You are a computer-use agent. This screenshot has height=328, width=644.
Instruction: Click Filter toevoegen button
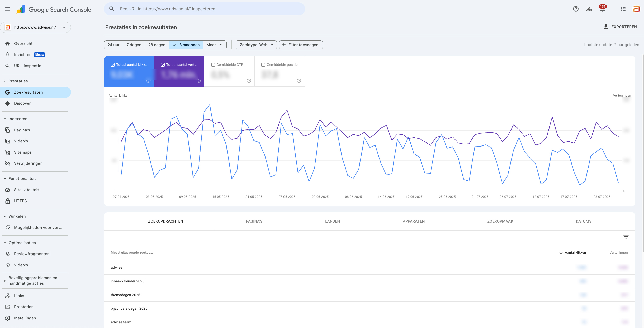click(x=301, y=45)
